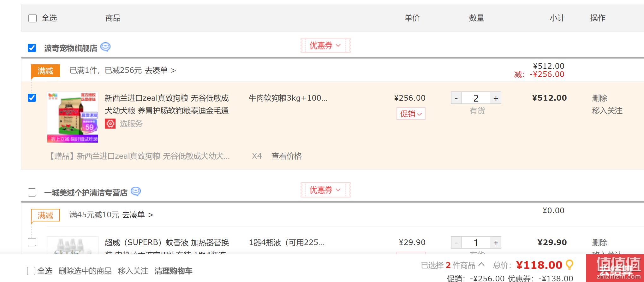Image resolution: width=644 pixels, height=282 pixels.
Task: Open 一城美域个护清洁专营店 store link
Action: coord(86,193)
